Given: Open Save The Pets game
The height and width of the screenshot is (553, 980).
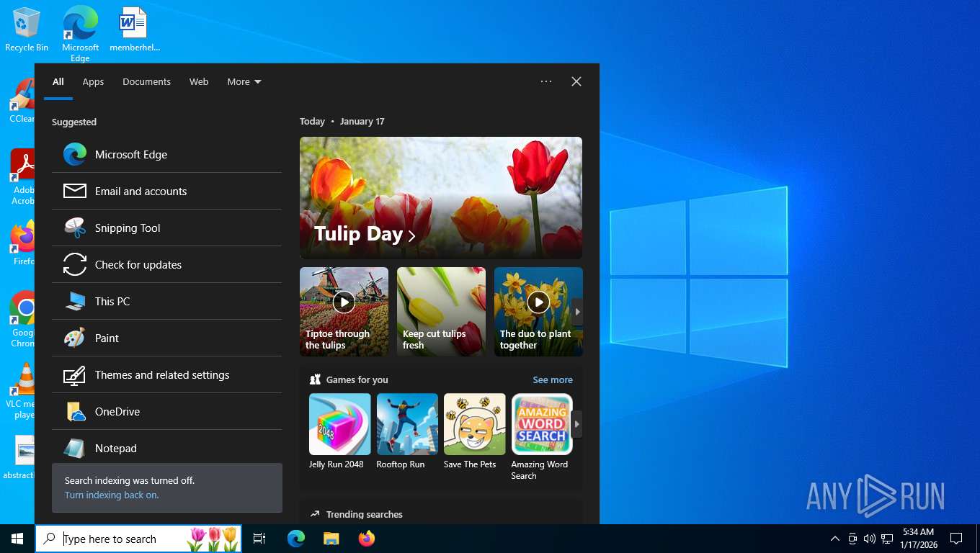Looking at the screenshot, I should pos(475,431).
